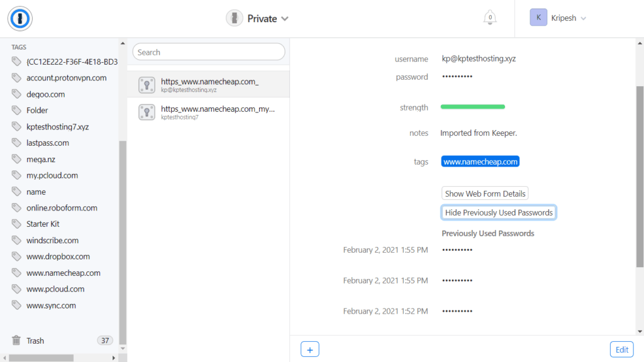Screen dimensions: 644x362
Task: Open the 1Password logo home icon
Action: (x=19, y=18)
